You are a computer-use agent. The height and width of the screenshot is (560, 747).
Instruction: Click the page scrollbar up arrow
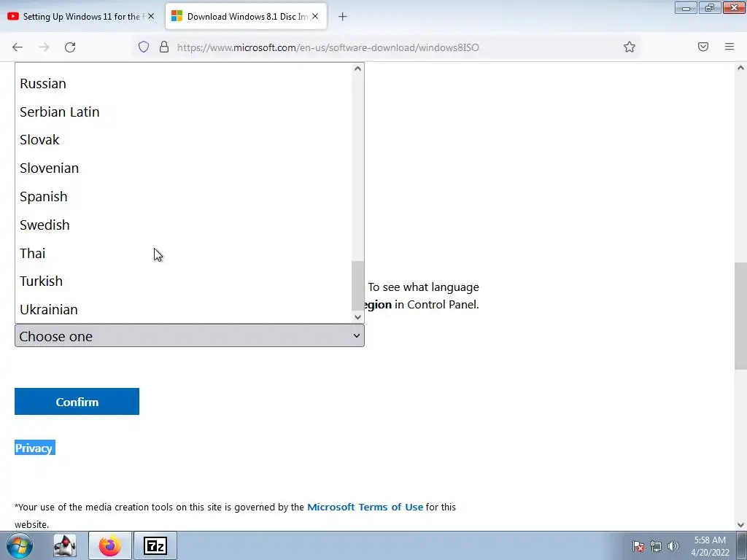740,68
